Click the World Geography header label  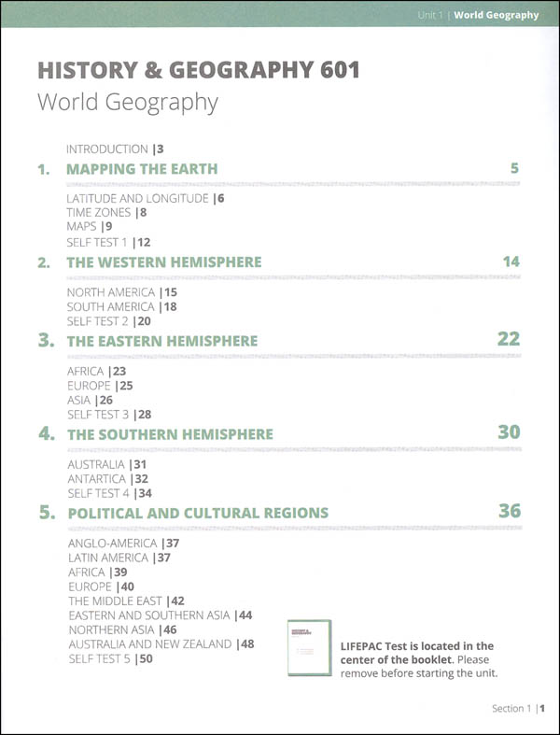[497, 15]
